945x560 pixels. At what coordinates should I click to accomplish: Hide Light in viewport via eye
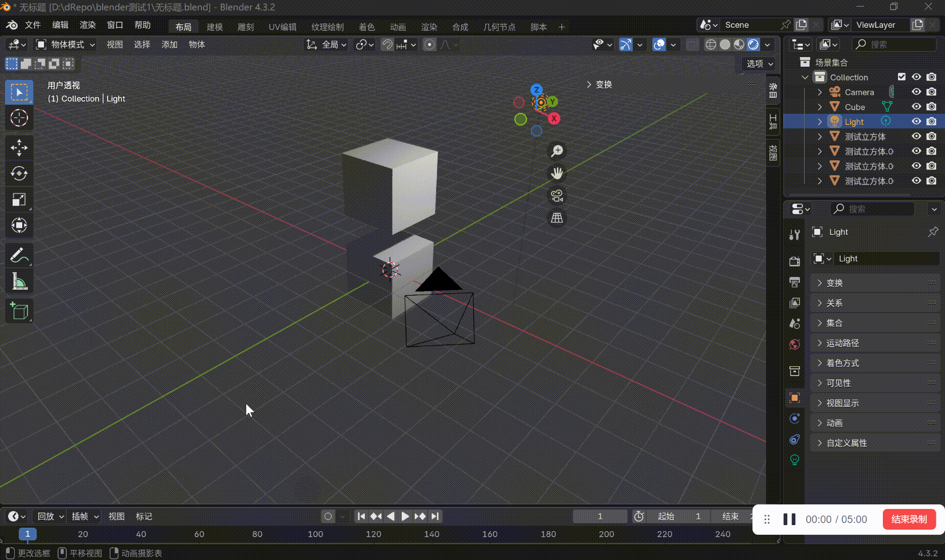[916, 121]
